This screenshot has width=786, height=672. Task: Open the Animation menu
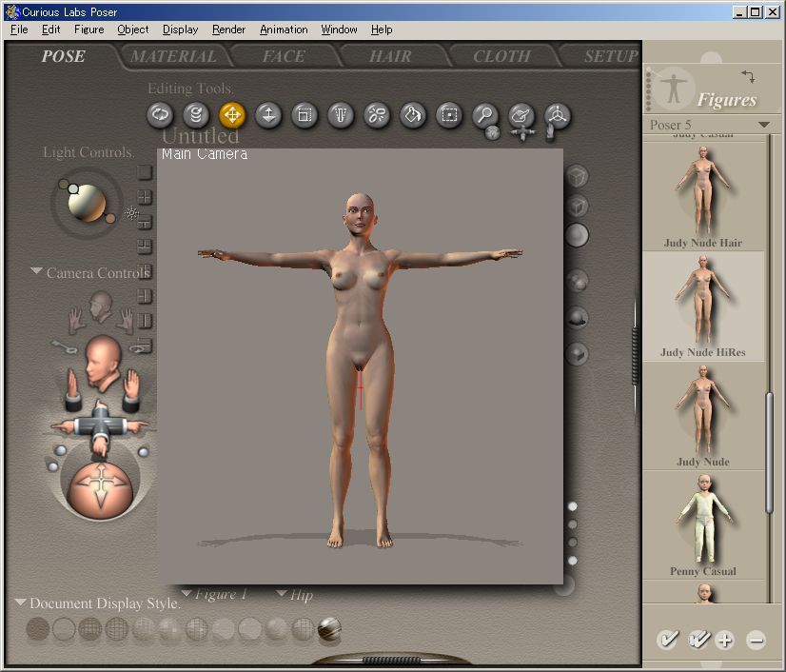284,30
